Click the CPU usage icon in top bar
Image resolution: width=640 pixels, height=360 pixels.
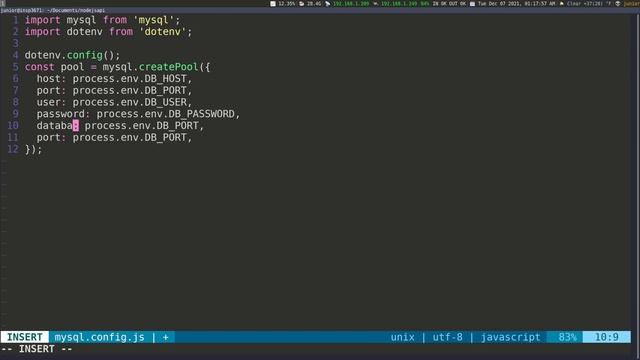pyautogui.click(x=273, y=4)
